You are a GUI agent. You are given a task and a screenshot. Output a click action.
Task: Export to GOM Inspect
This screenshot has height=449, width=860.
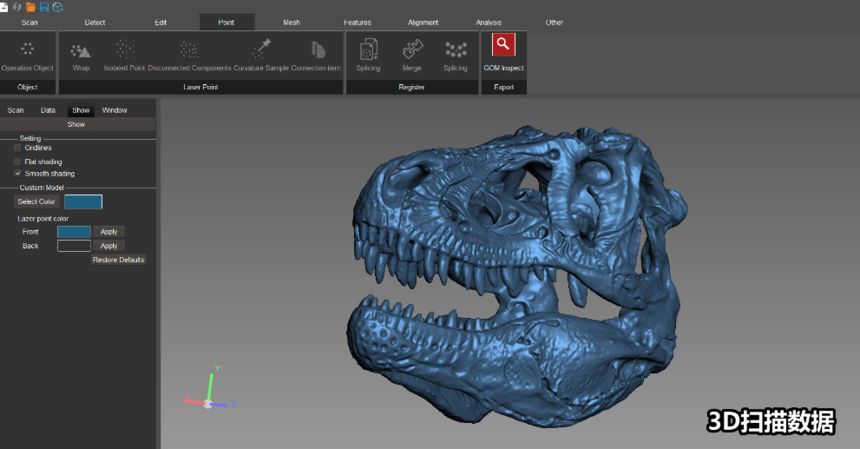503,53
